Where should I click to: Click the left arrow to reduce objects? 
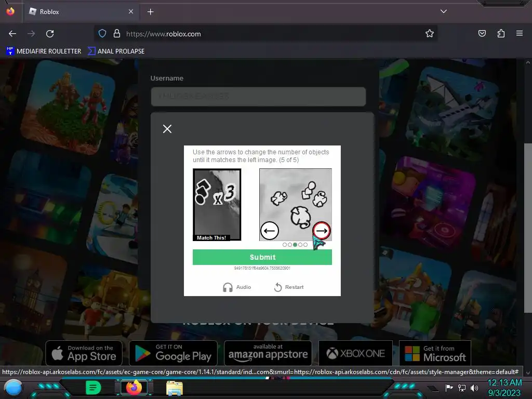[270, 231]
